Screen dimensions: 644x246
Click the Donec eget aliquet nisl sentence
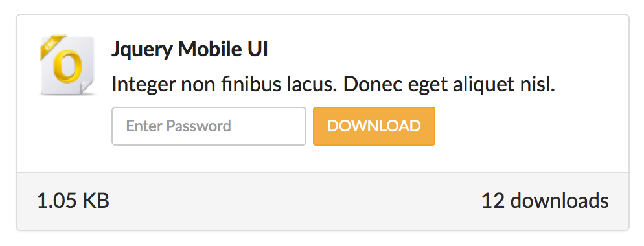point(450,85)
